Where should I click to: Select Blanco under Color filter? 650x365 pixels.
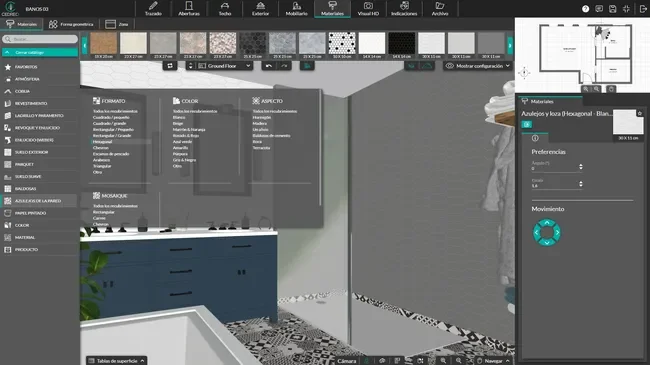pos(179,117)
